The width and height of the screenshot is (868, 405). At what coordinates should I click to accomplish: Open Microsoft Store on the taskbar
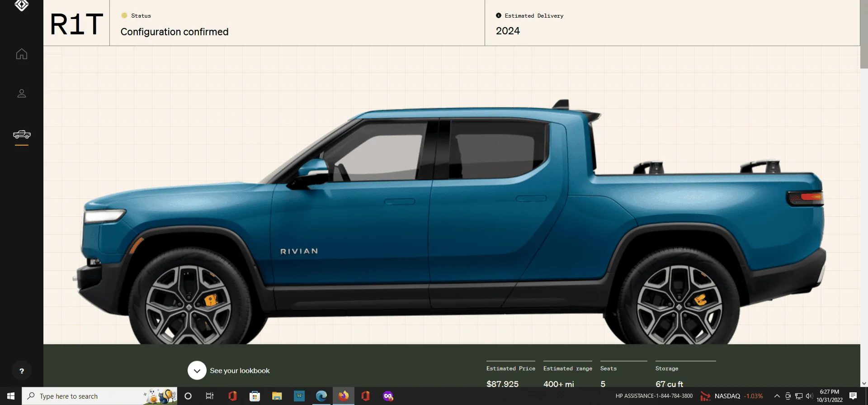(x=255, y=396)
